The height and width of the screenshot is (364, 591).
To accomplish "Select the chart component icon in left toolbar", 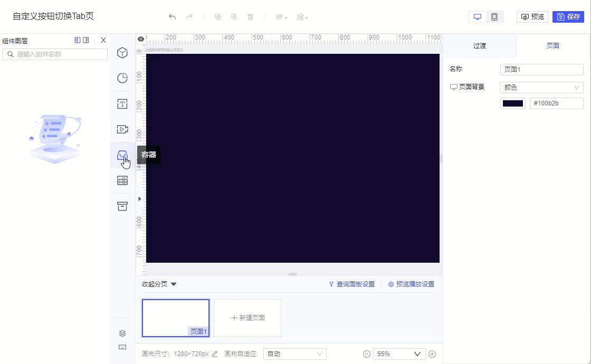I will tap(122, 78).
